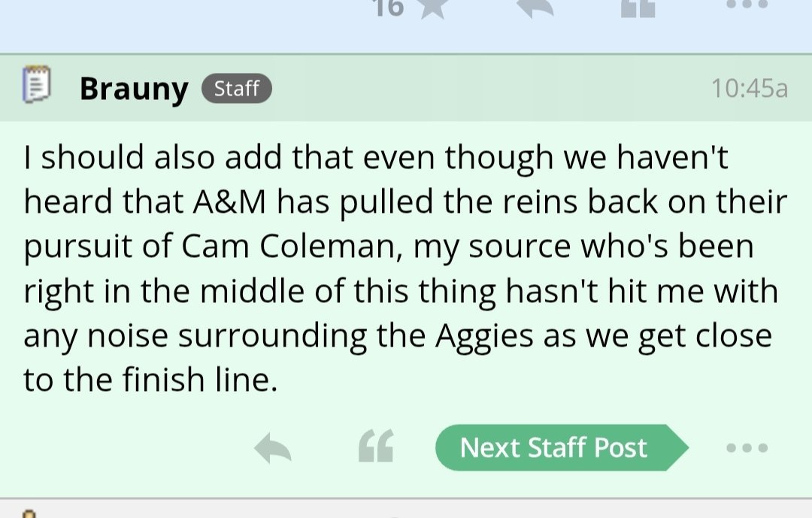Open Brauny's user profile

click(134, 89)
